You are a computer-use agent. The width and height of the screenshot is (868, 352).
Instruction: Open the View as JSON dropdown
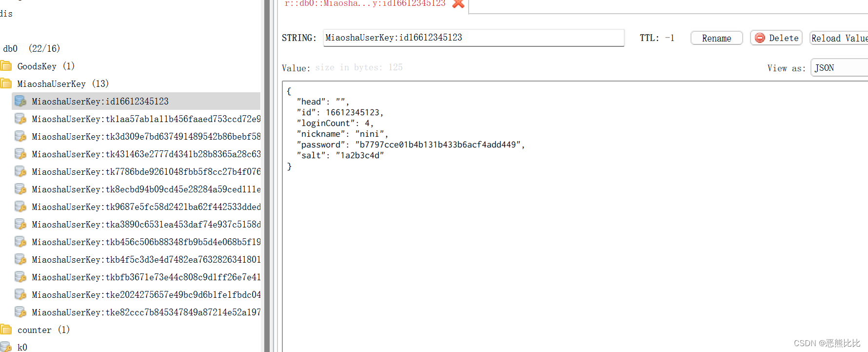click(x=839, y=67)
